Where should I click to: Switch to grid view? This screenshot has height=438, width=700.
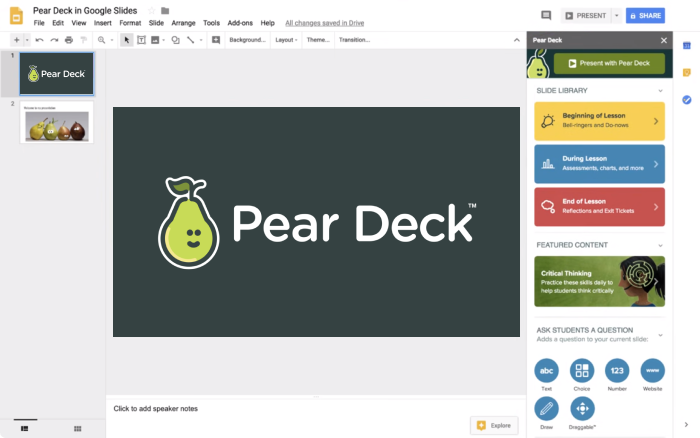pos(78,428)
